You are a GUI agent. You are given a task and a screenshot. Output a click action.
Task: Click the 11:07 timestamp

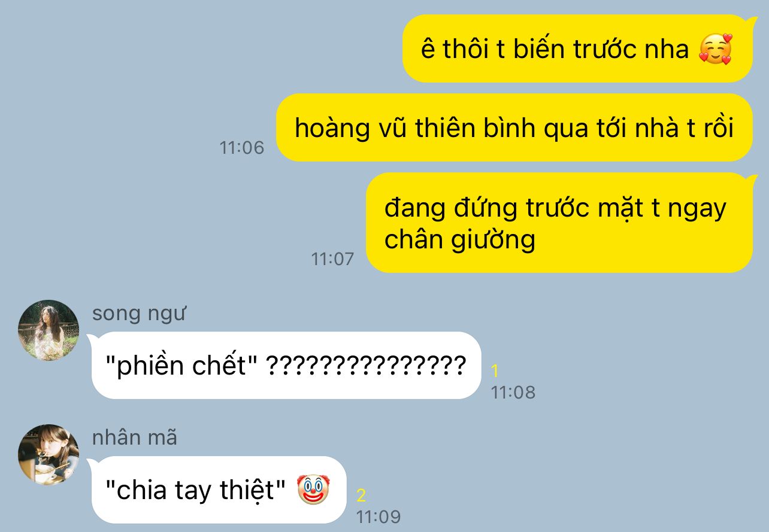pyautogui.click(x=332, y=259)
